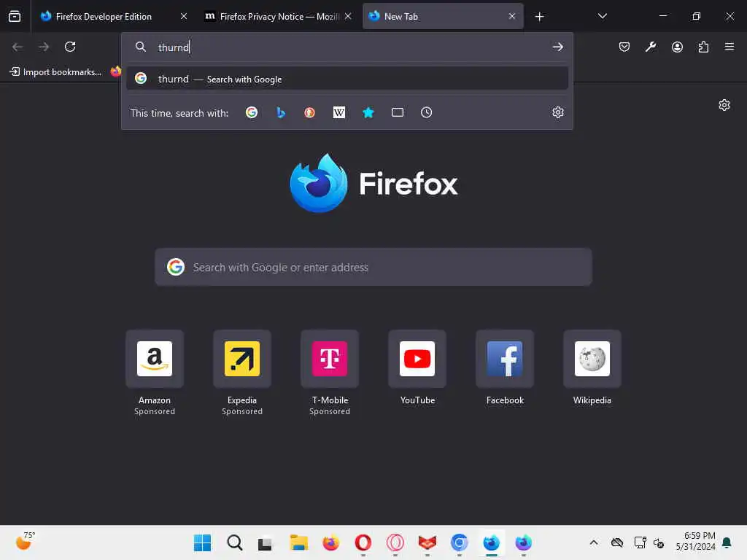This screenshot has height=560, width=747.
Task: Open developer tools wrench icon
Action: click(x=651, y=47)
